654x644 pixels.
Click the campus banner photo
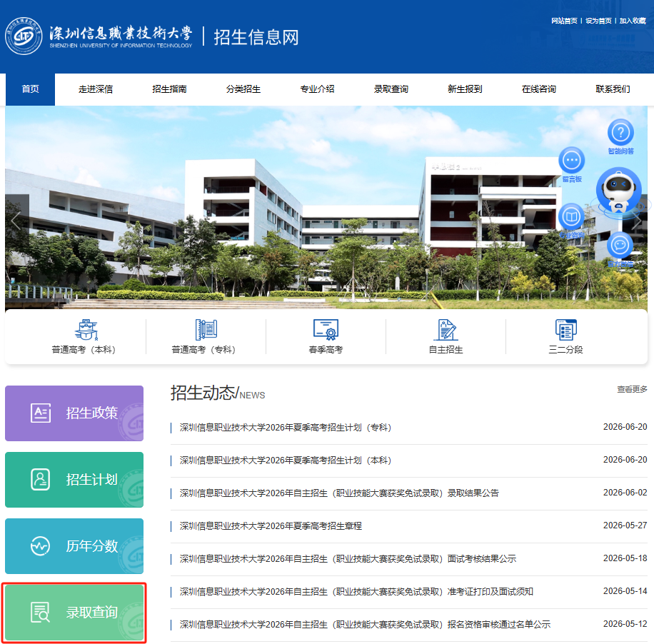326,207
